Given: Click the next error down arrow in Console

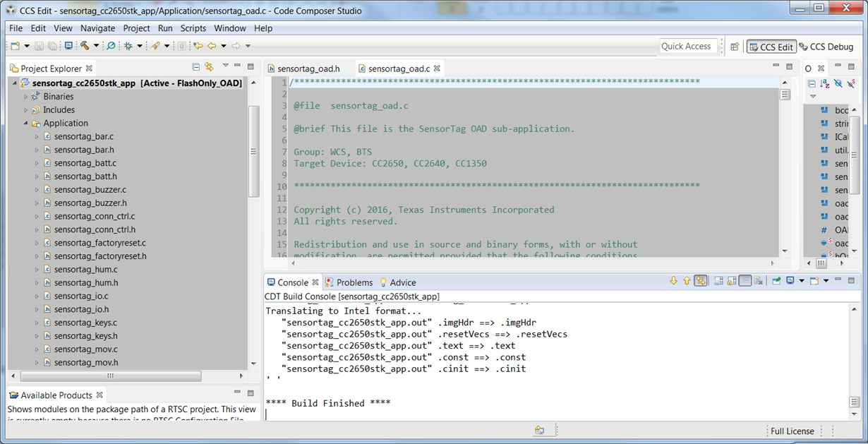Looking at the screenshot, I should pyautogui.click(x=674, y=281).
